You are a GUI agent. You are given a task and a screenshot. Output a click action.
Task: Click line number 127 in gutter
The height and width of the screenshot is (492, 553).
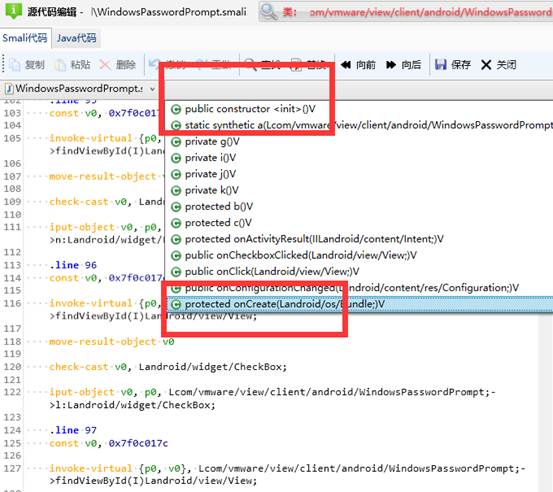(x=12, y=468)
